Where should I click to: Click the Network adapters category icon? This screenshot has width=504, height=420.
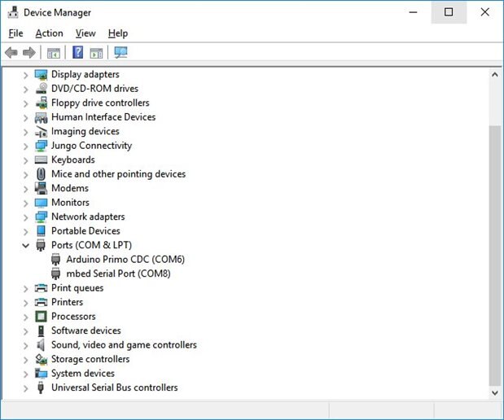tap(42, 217)
